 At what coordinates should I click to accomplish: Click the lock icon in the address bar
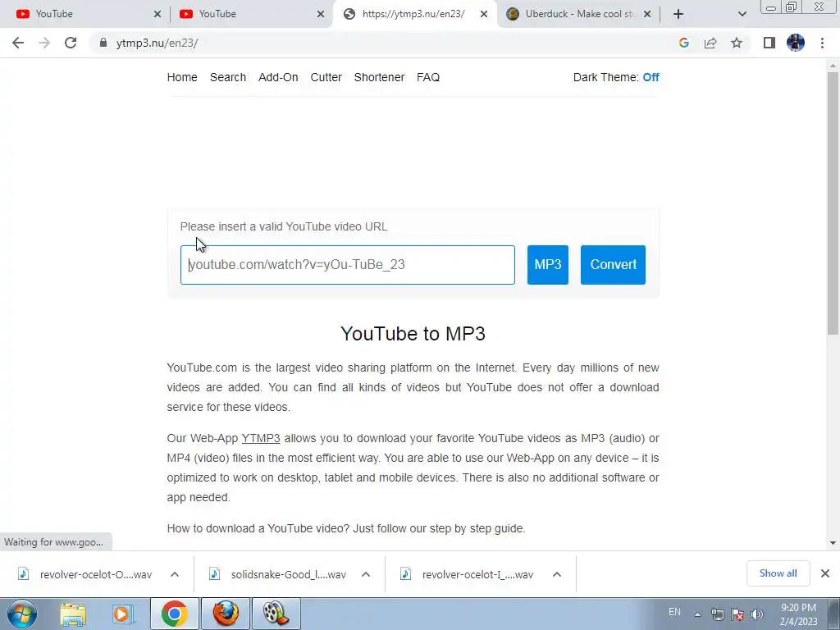click(x=103, y=43)
